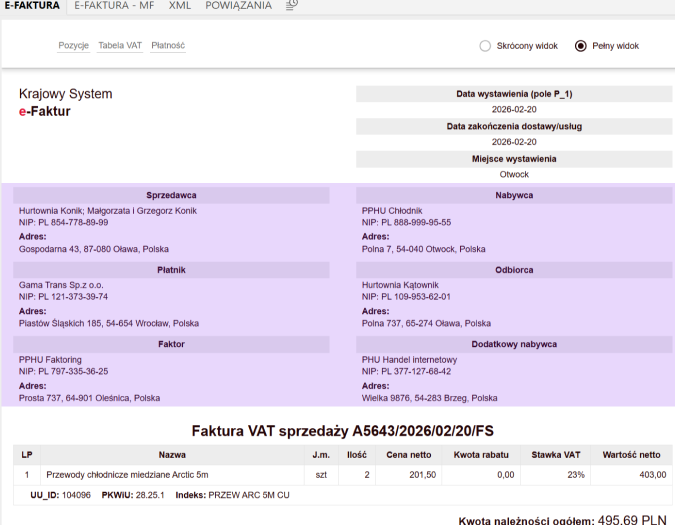The width and height of the screenshot is (675, 525).
Task: Open the POWIĄZANIA tab
Action: point(238,6)
